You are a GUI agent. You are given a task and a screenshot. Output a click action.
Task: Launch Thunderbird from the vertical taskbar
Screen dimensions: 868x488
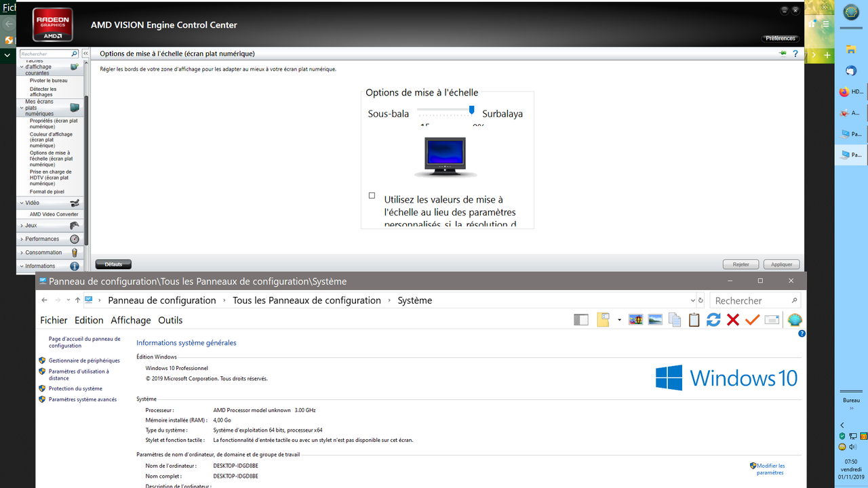tap(850, 70)
